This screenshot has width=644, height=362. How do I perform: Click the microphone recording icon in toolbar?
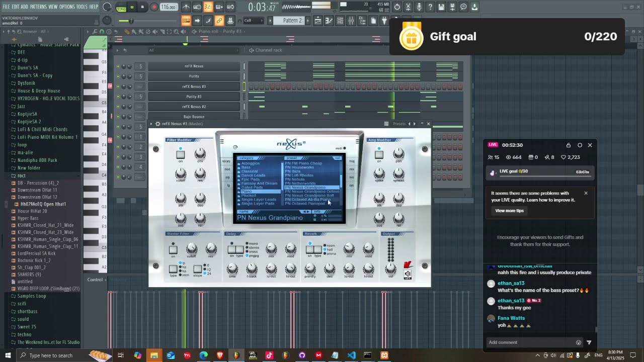(x=419, y=7)
